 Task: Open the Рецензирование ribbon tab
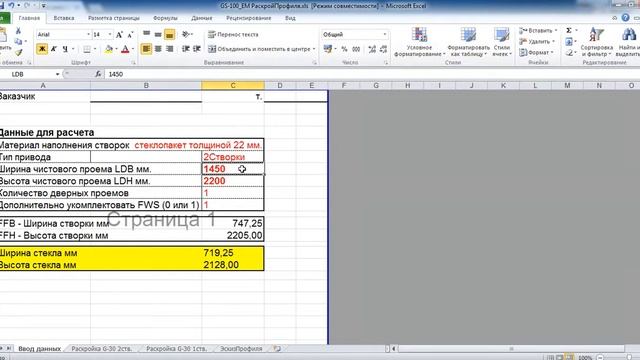249,18
